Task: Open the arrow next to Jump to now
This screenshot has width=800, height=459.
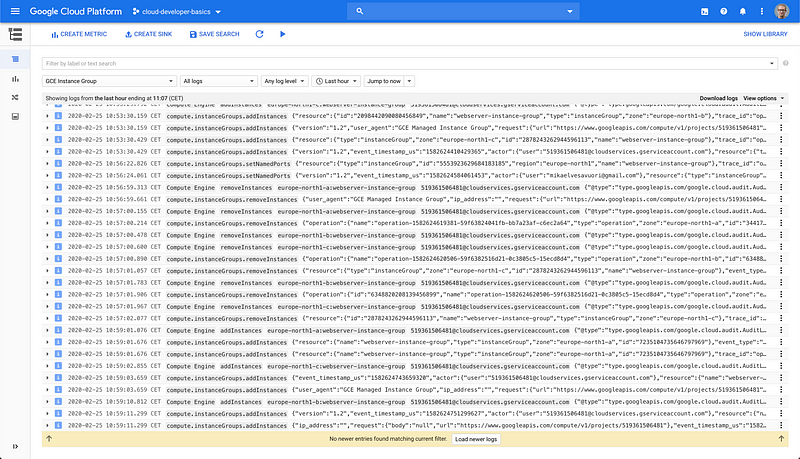Action: click(x=409, y=81)
